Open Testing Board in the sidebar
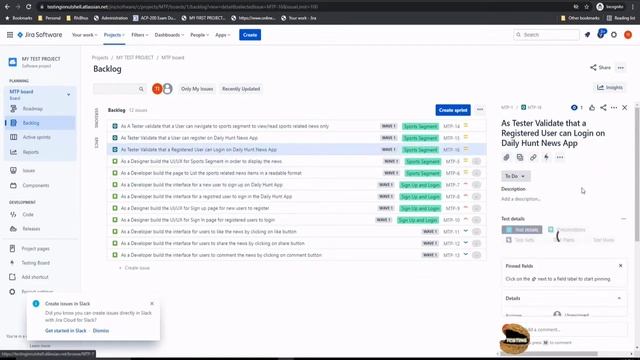Image resolution: width=640 pixels, height=360 pixels. (35, 263)
